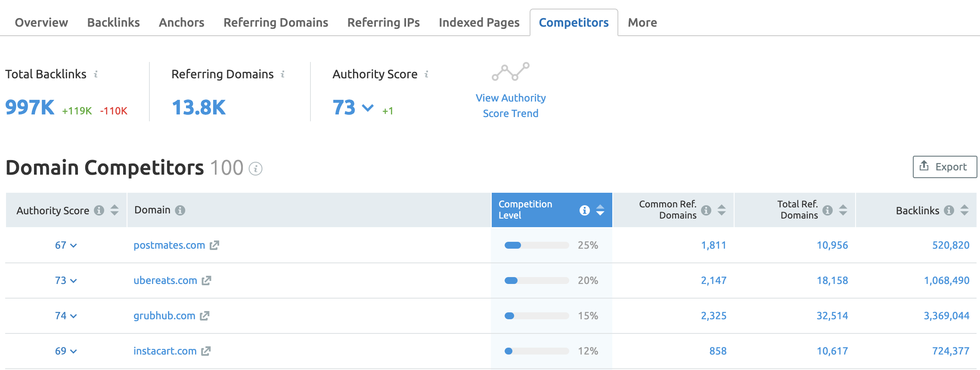
Task: Click ubereats.com 20% competition level bar
Action: tap(537, 281)
